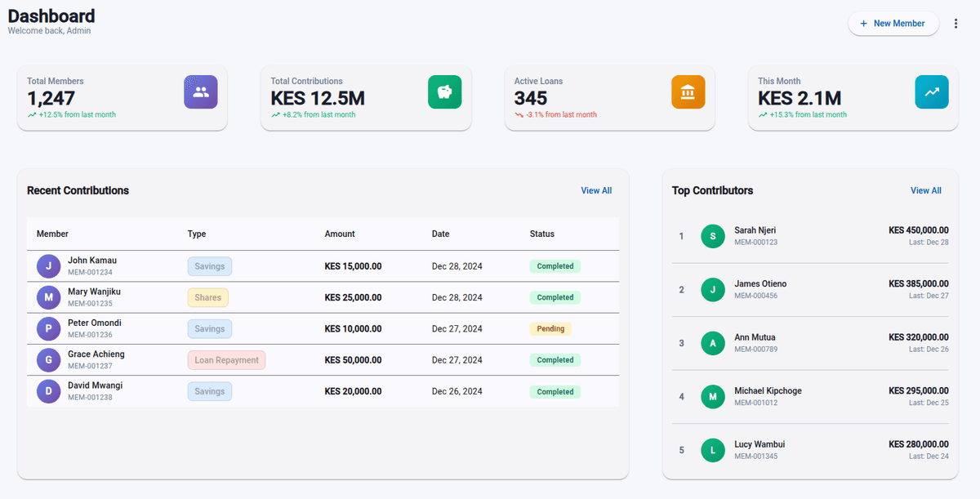Click the amount KES 25,000.00

point(353,297)
